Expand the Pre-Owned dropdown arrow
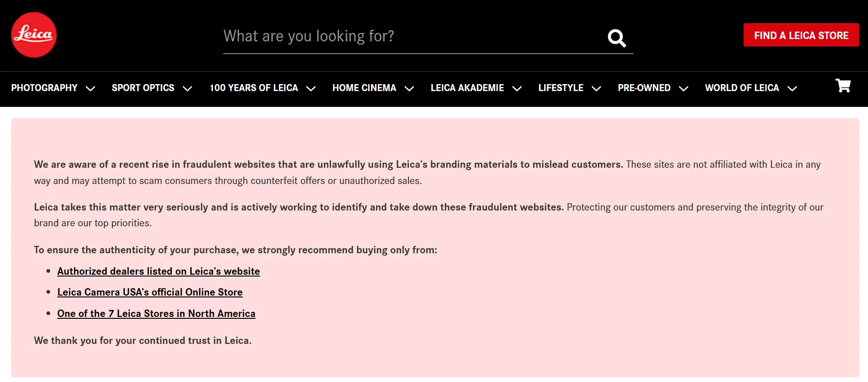 point(684,88)
